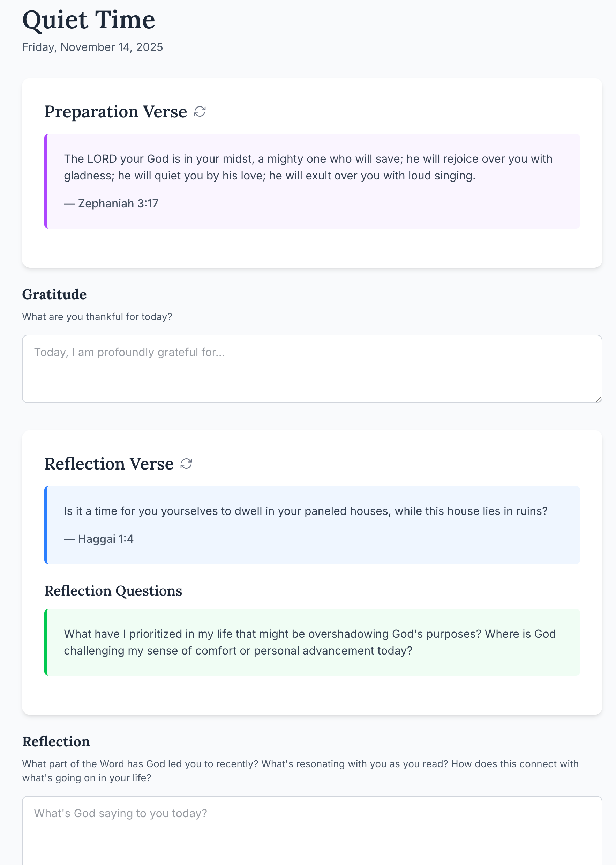This screenshot has width=616, height=865.
Task: Click the Zephaniah verse passage text
Action: coord(307,167)
